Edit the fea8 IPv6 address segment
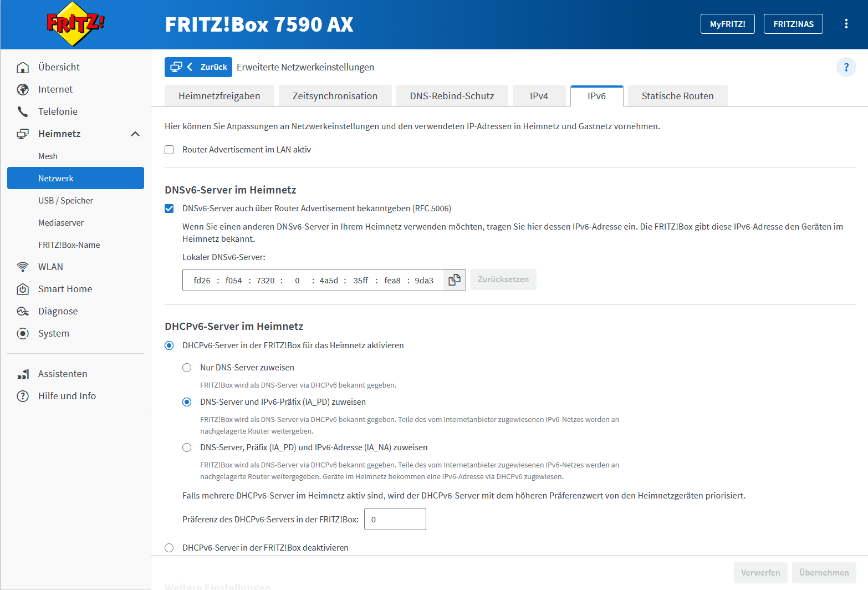 point(392,281)
